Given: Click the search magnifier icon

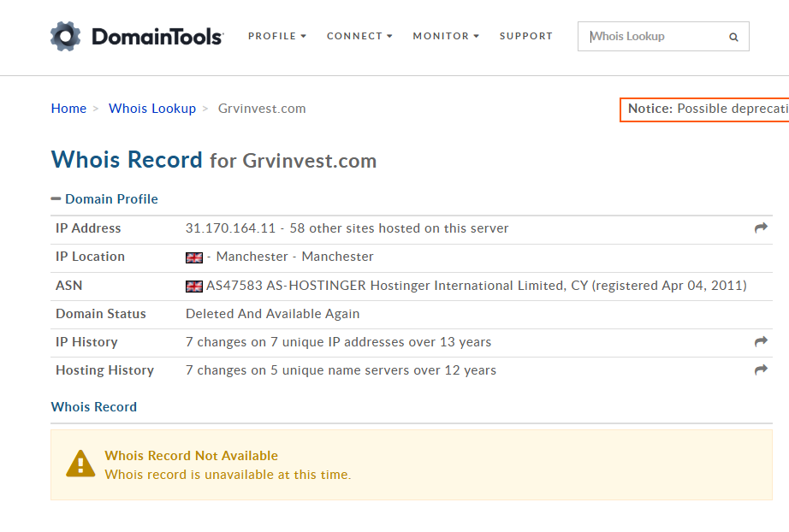Looking at the screenshot, I should (x=733, y=37).
